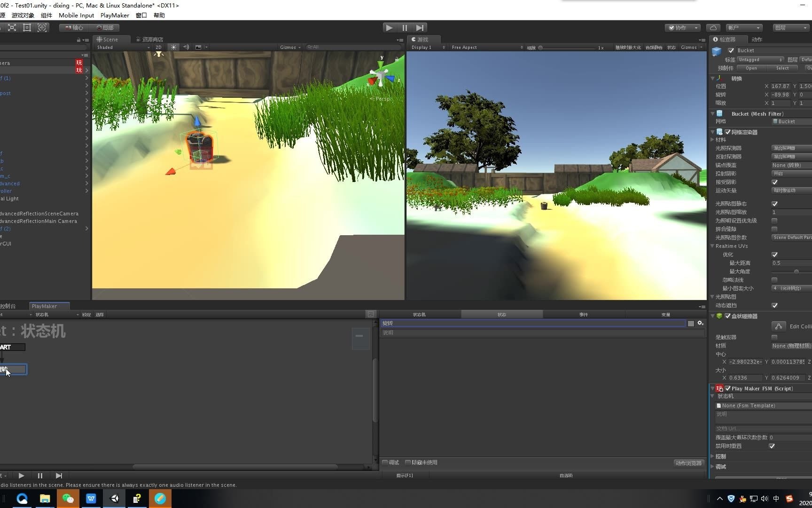Toggle 播放时最大化 in Game view
Image resolution: width=812 pixels, height=508 pixels.
point(628,48)
